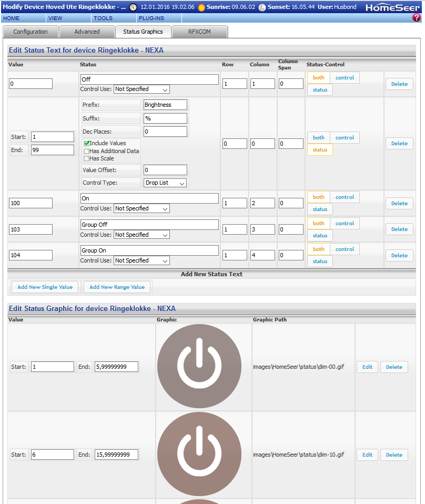Click the Prefix field containing Brightness
The width and height of the screenshot is (425, 504).
165,105
